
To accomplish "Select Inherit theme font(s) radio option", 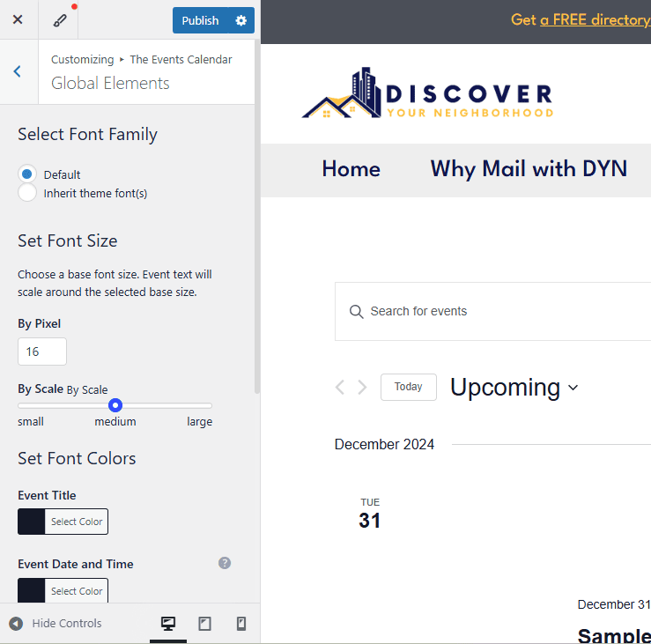I will pyautogui.click(x=27, y=193).
